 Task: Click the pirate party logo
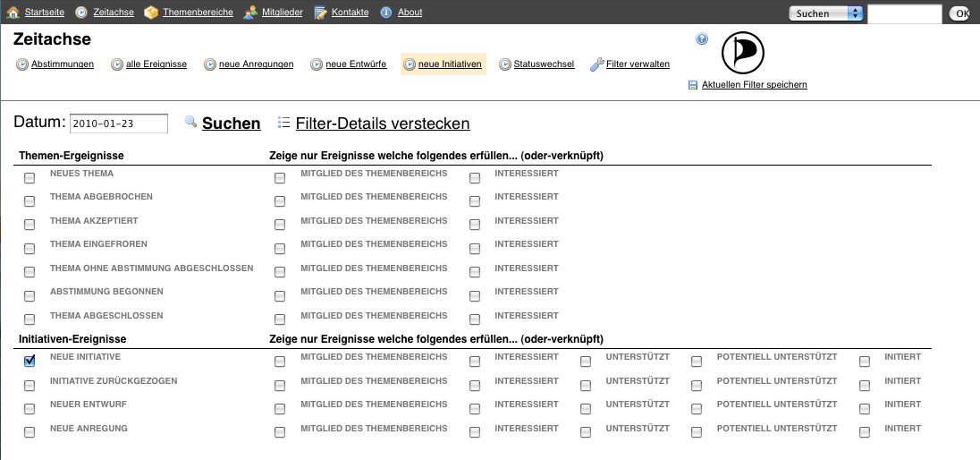(x=743, y=54)
